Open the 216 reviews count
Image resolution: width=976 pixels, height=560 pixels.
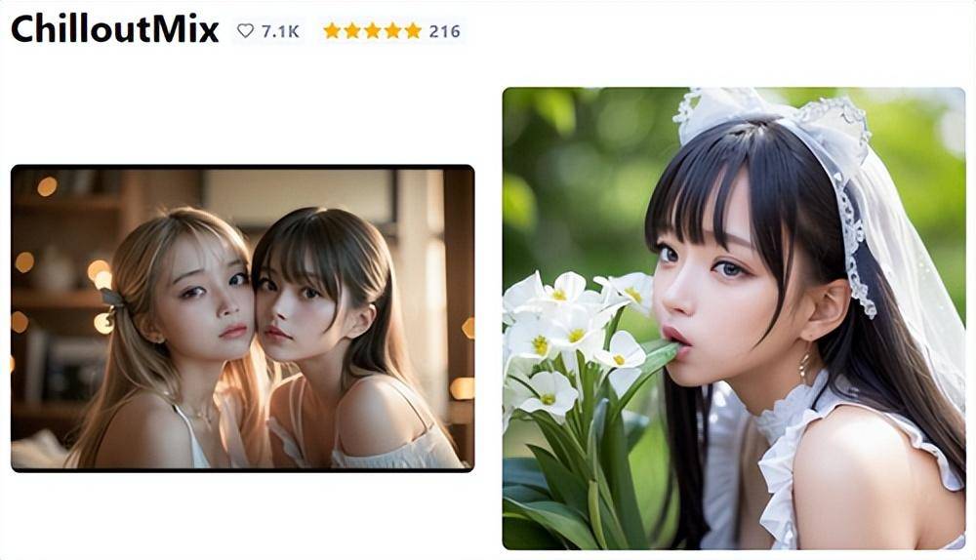pyautogui.click(x=444, y=31)
